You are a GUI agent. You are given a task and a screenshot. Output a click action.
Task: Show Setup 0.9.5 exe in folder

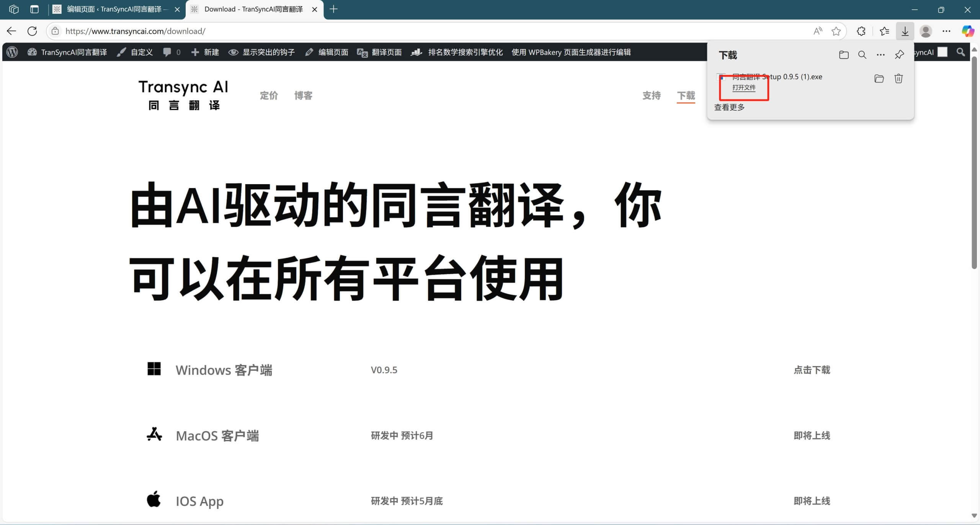[x=879, y=79]
